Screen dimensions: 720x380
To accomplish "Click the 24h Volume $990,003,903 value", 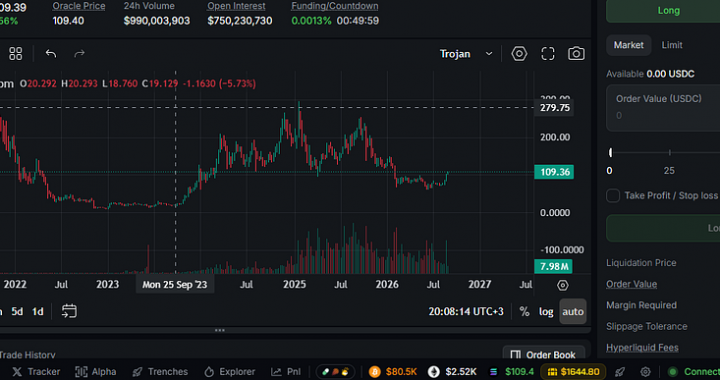I will click(157, 21).
